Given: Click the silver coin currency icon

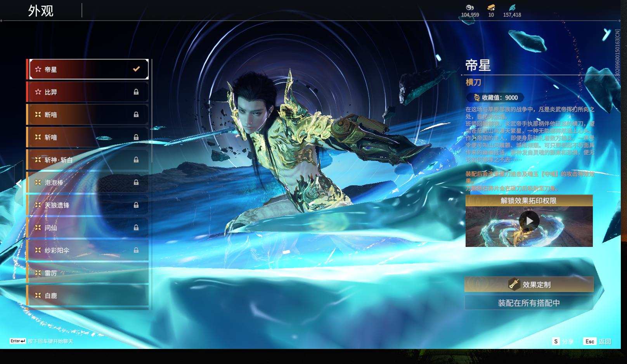Looking at the screenshot, I should (x=470, y=7).
